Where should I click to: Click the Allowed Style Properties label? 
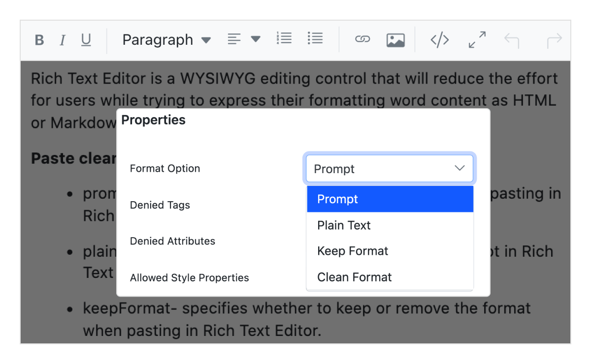[190, 278]
